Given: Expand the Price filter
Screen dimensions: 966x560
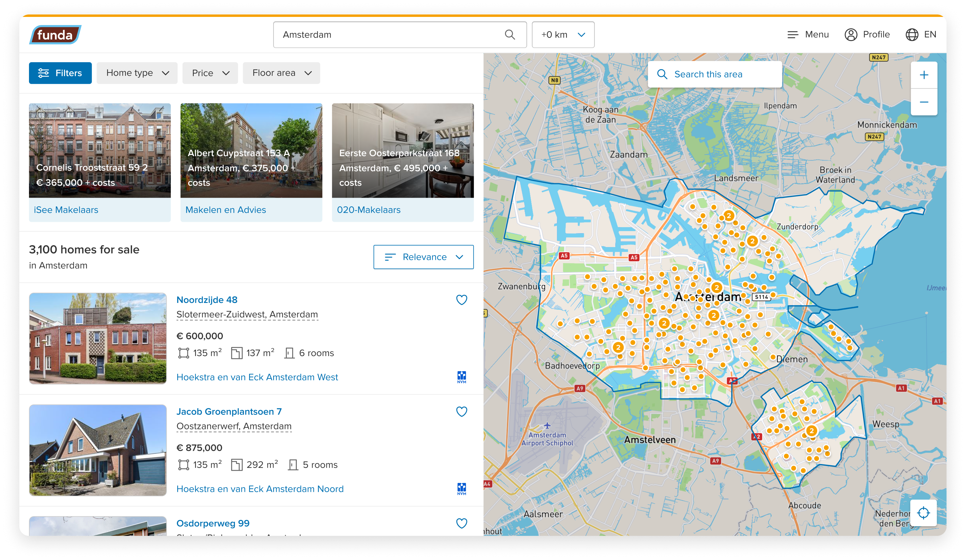Looking at the screenshot, I should 210,73.
